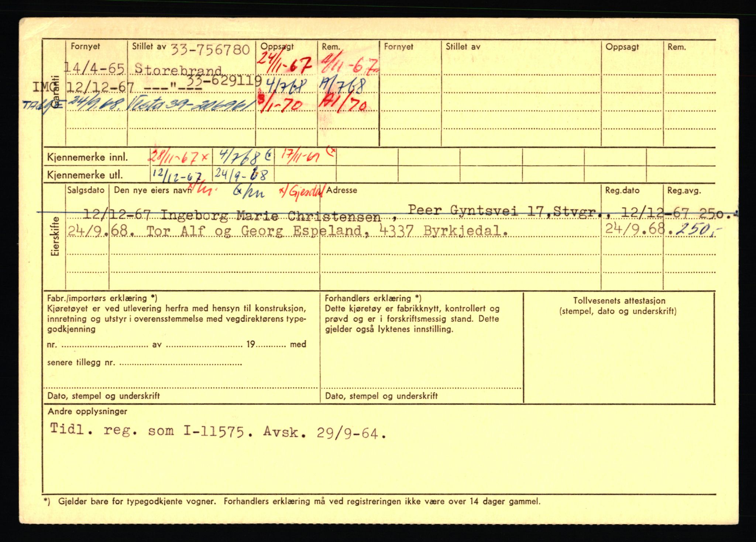The height and width of the screenshot is (542, 756).
Task: Select the date 14/4-65 under Fornyet
Action: pyautogui.click(x=94, y=68)
